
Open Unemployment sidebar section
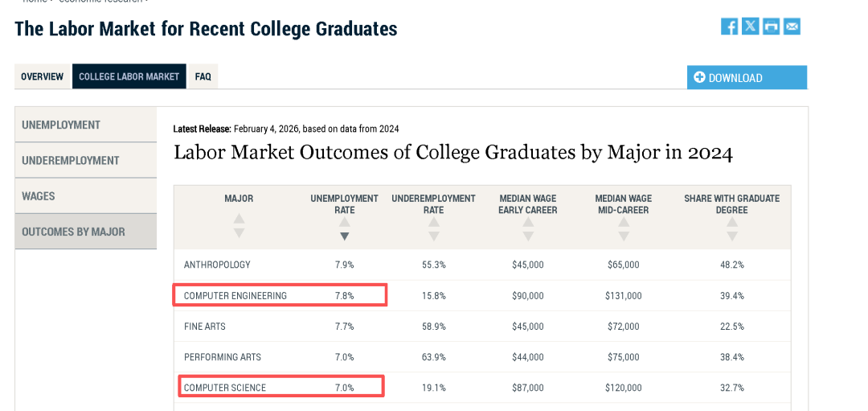[86, 125]
